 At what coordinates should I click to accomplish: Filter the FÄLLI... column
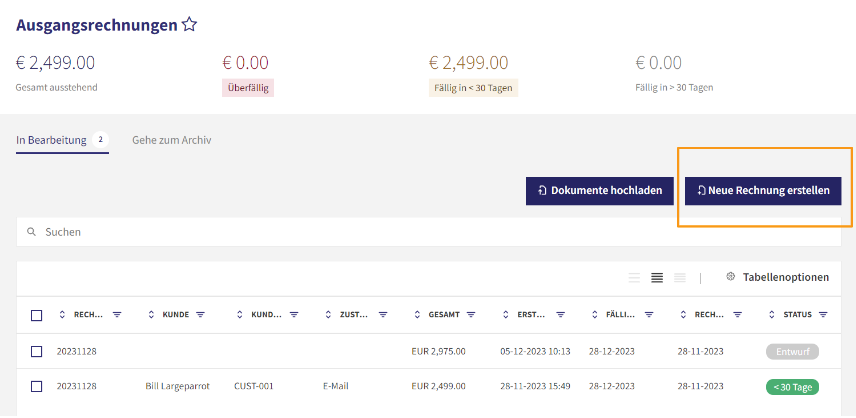pyautogui.click(x=649, y=315)
